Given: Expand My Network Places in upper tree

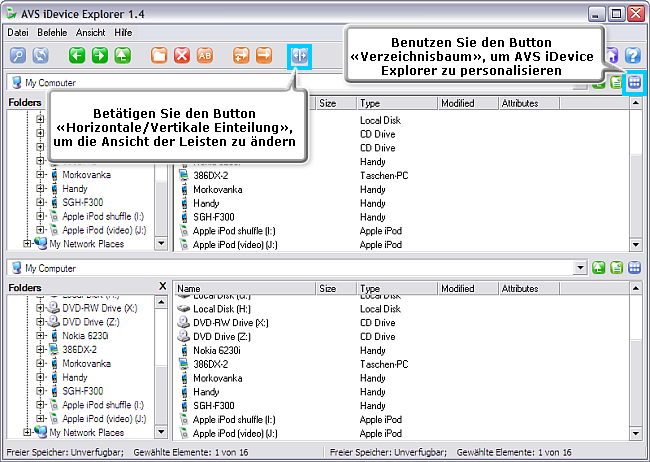Looking at the screenshot, I should pyautogui.click(x=27, y=243).
